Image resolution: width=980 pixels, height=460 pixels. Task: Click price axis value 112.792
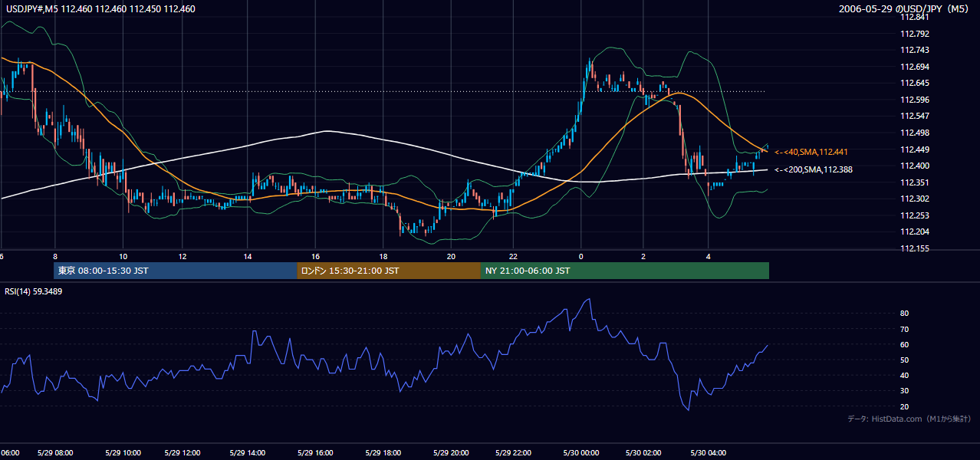pos(916,34)
